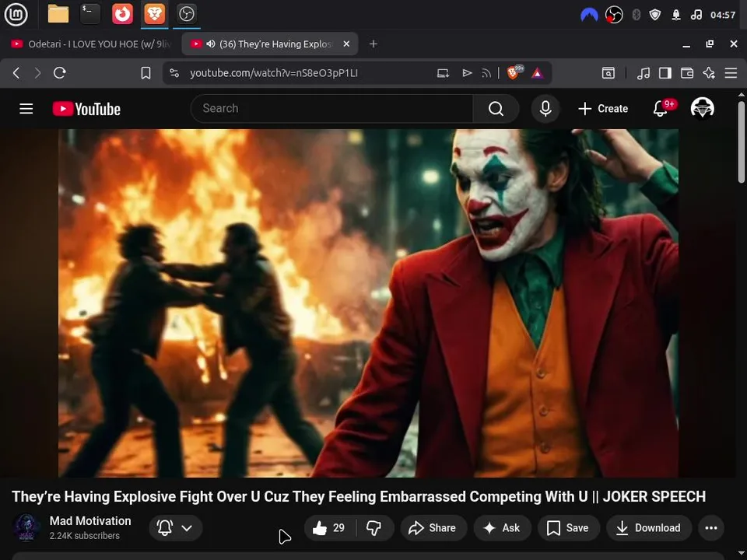Screen dimensions: 747x560
Task: Open the security shield tray icon
Action: 655,16
